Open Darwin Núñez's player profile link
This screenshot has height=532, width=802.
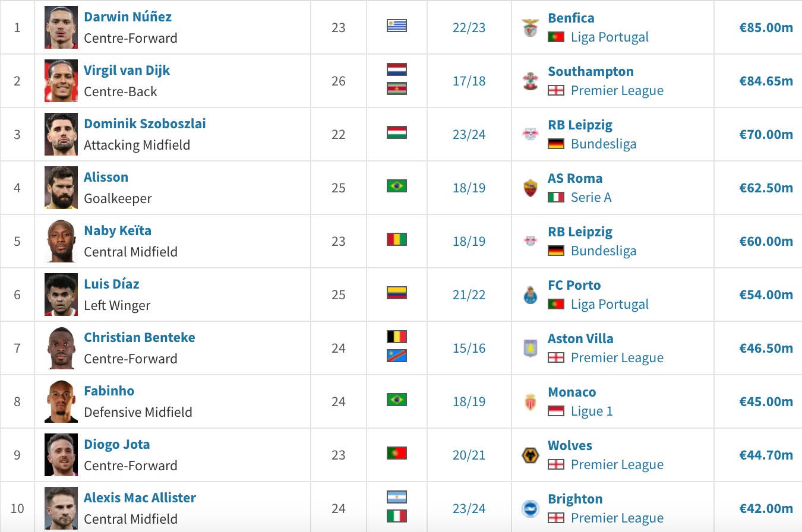pos(128,17)
